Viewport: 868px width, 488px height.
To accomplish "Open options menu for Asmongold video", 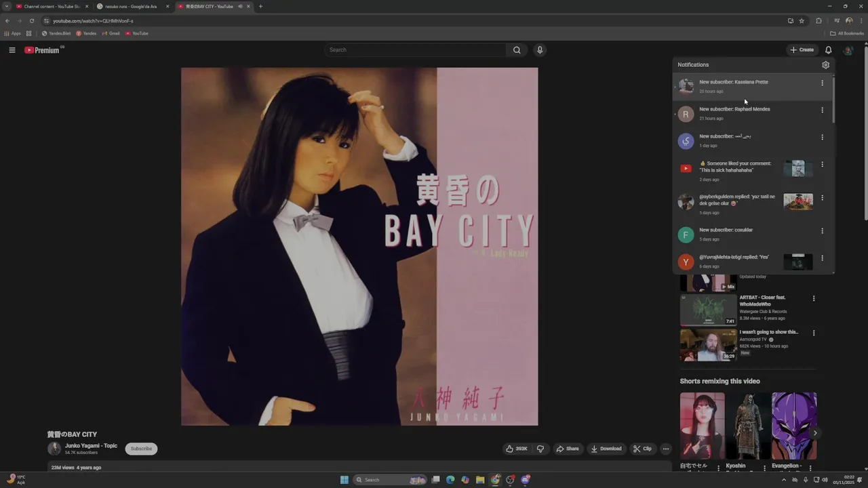I will pos(814,333).
